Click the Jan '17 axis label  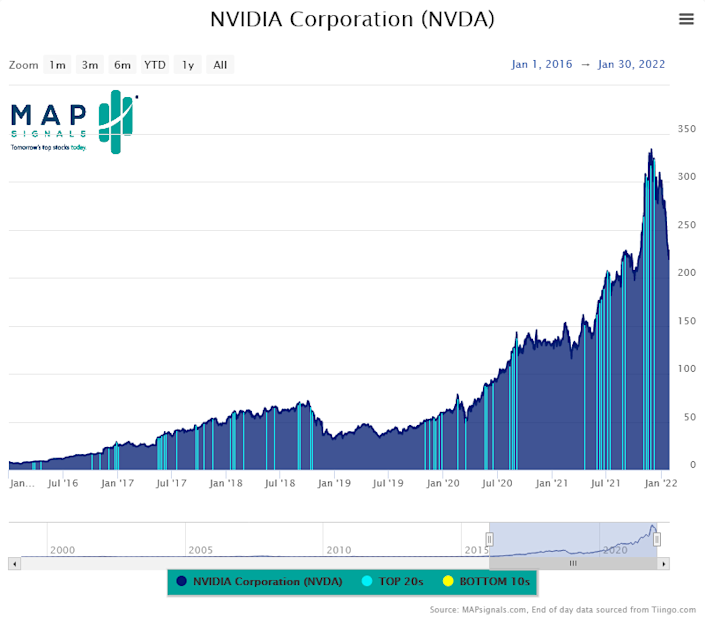(117, 483)
